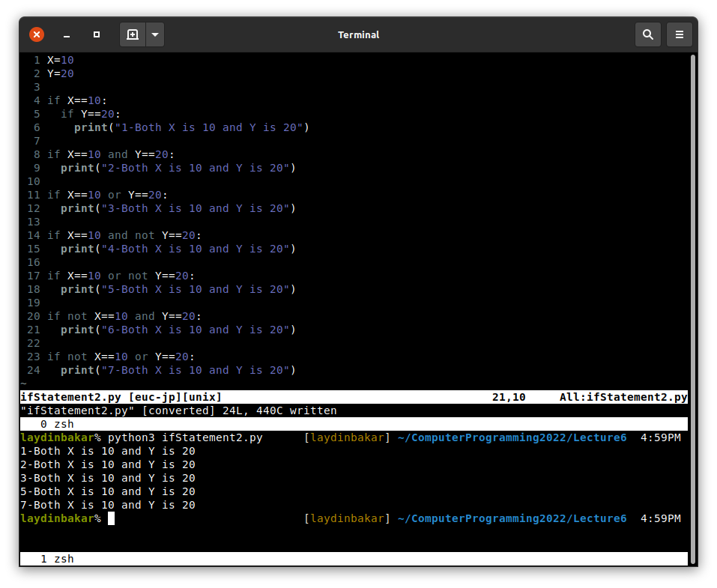This screenshot has width=717, height=588.
Task: Click the ifStatement2.py vim status line
Action: coord(120,397)
